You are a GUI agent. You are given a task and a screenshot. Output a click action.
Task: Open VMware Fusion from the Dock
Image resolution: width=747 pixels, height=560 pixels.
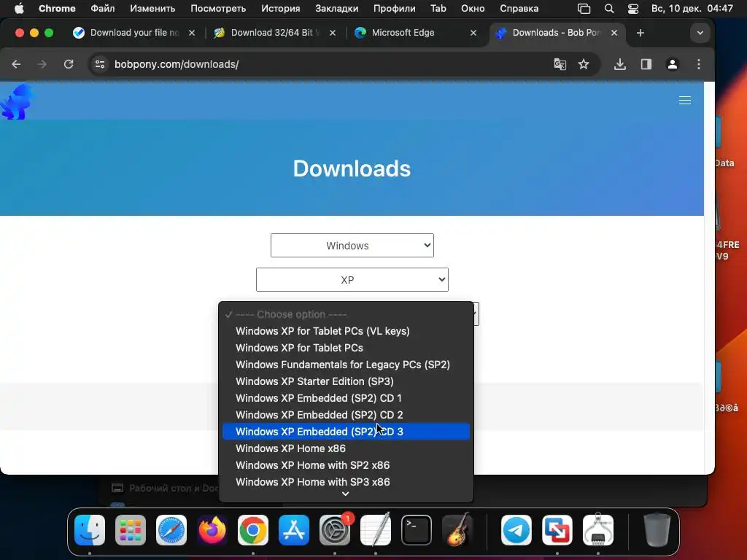[557, 530]
